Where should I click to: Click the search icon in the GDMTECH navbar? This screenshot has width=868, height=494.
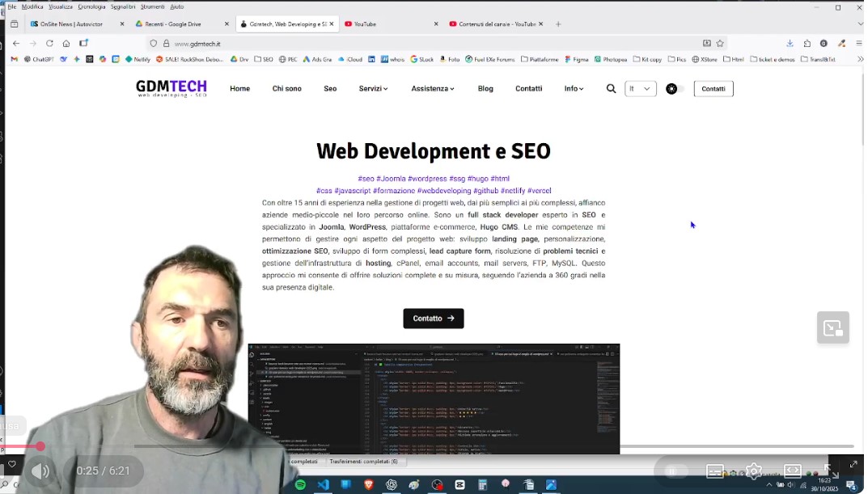611,88
